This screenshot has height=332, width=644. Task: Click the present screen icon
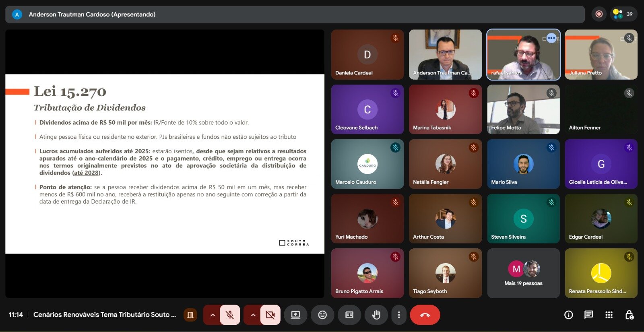pos(295,315)
